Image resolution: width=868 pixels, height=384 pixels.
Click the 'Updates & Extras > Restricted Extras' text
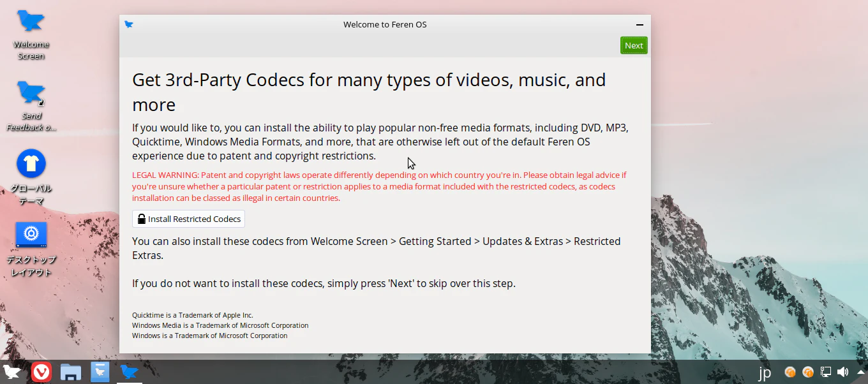pos(377,248)
